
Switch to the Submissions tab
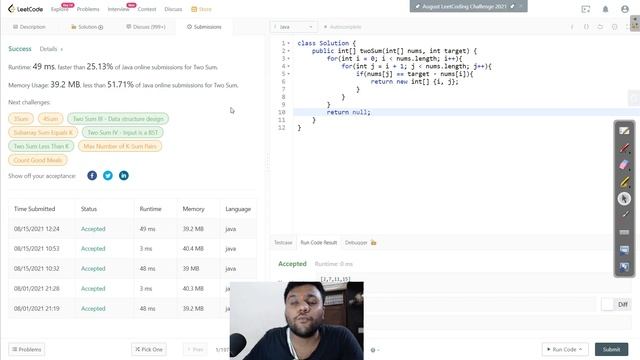[204, 27]
